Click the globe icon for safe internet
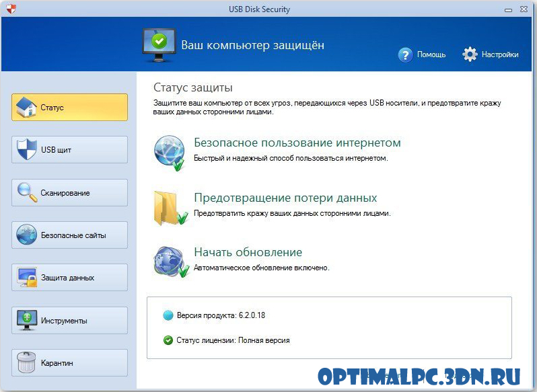The width and height of the screenshot is (537, 392). coord(170,153)
